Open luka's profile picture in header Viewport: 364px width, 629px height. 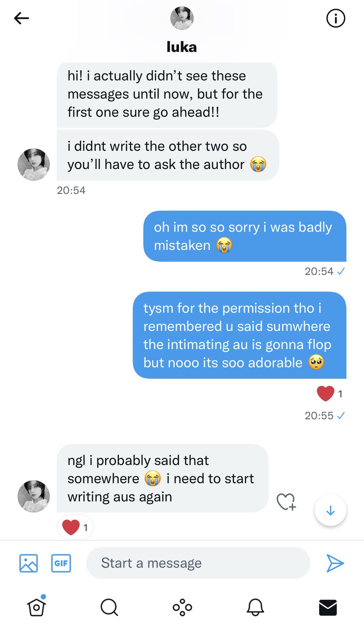182,18
